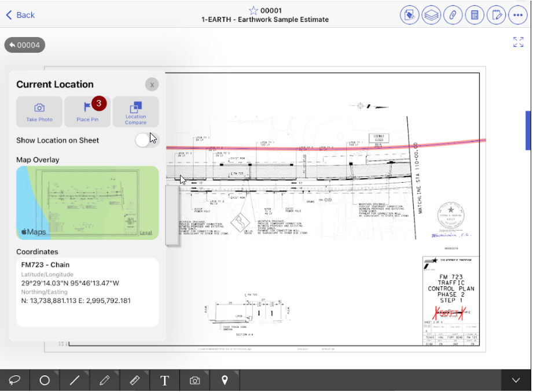Select the lasso selection tool
The image size is (533, 392).
pyautogui.click(x=14, y=380)
